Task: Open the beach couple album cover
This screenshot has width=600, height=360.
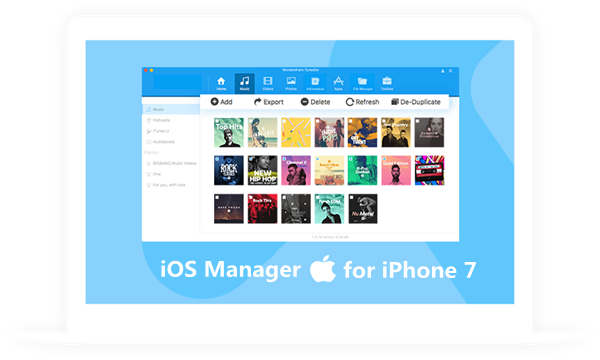Action: point(262,132)
